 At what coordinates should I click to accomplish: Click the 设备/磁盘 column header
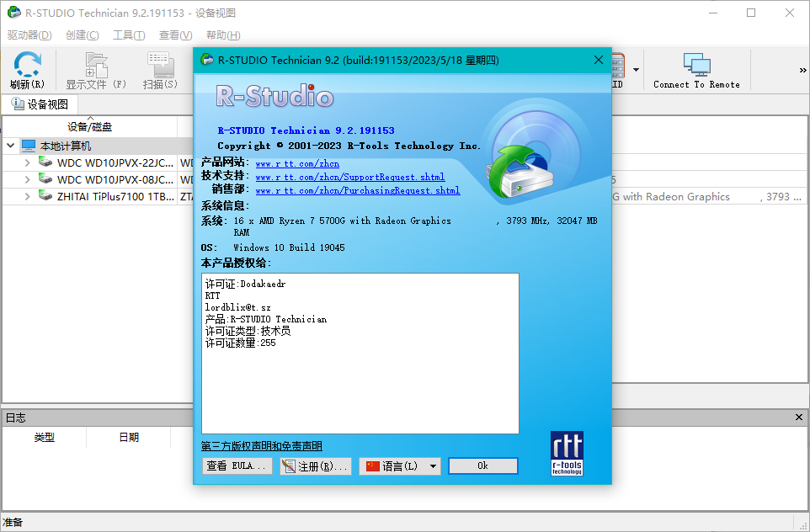pyautogui.click(x=90, y=126)
